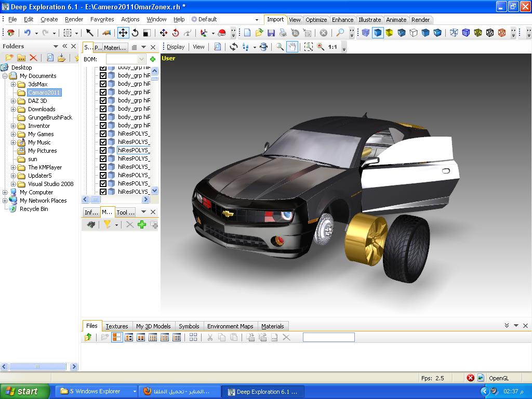The height and width of the screenshot is (399, 532).
Task: Select the zoom-to-region dashed box icon
Action: click(309, 47)
